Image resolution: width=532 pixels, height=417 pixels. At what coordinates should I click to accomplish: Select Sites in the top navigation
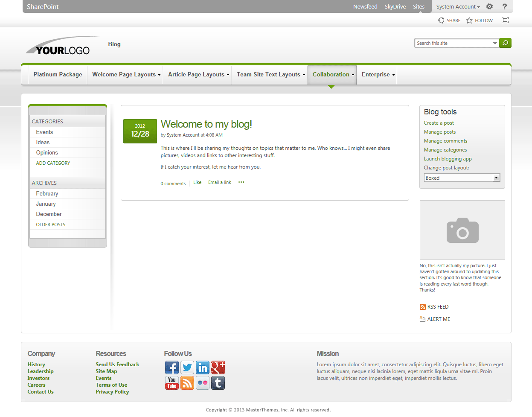(419, 6)
